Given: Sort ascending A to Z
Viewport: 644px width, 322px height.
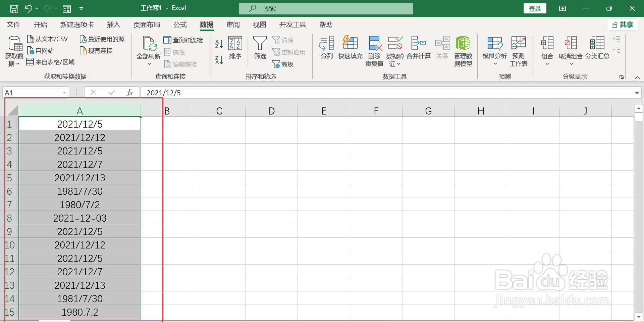Looking at the screenshot, I should coord(219,43).
